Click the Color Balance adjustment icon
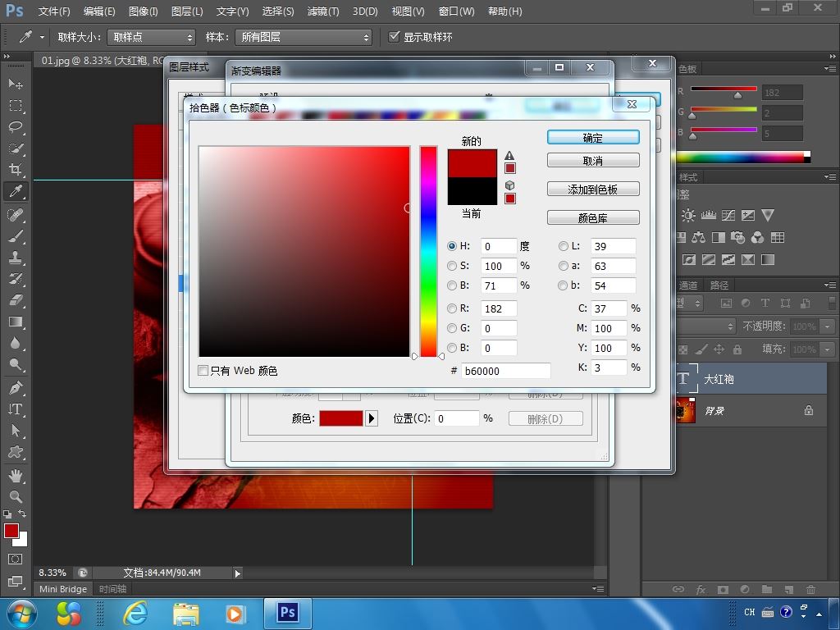Image resolution: width=840 pixels, height=630 pixels. point(699,237)
